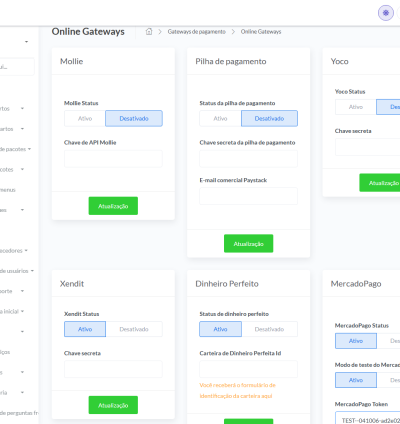Click the 'Chave de API Mollie' label
400x424 pixels.
coord(90,142)
